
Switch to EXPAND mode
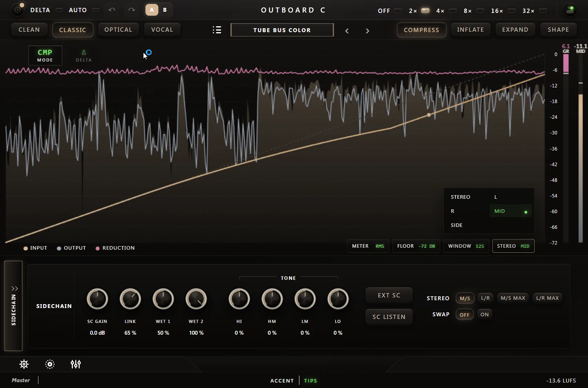(515, 30)
